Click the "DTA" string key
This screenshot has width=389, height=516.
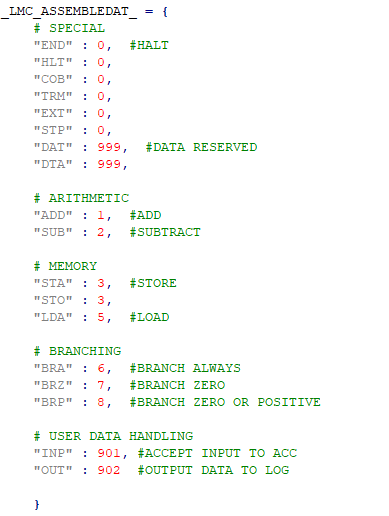(53, 164)
